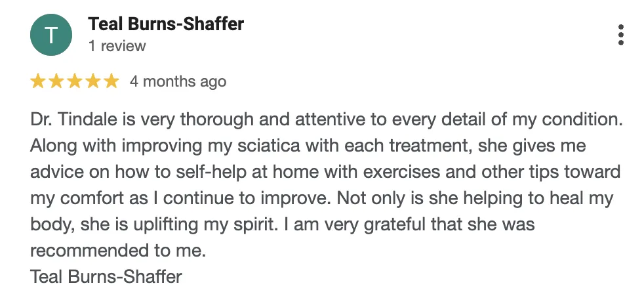644x294 pixels.
Task: Select the fifth gold rating star
Action: coord(111,81)
